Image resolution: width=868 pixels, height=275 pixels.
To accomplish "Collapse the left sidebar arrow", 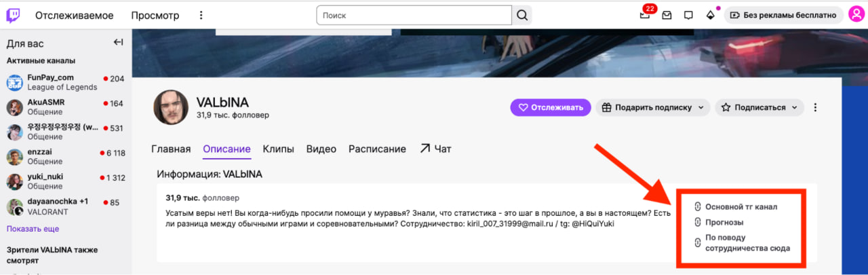I will point(118,43).
